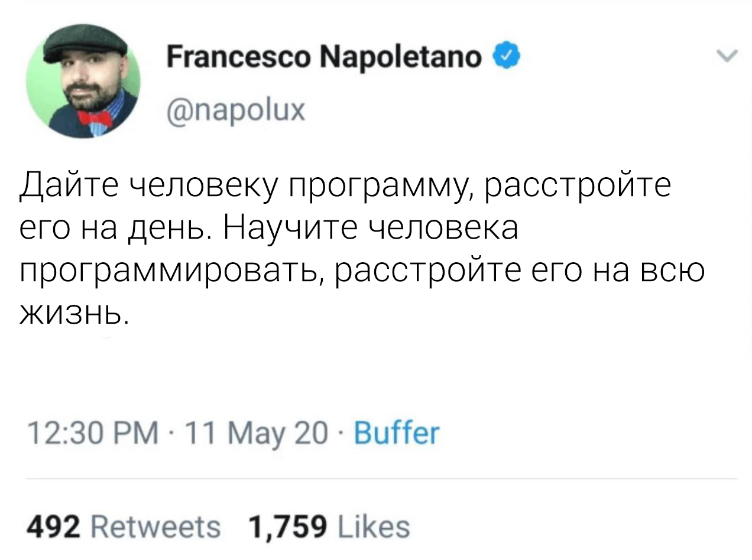The height and width of the screenshot is (560, 752).
Task: Click the 1,759 like count number
Action: pyautogui.click(x=287, y=525)
